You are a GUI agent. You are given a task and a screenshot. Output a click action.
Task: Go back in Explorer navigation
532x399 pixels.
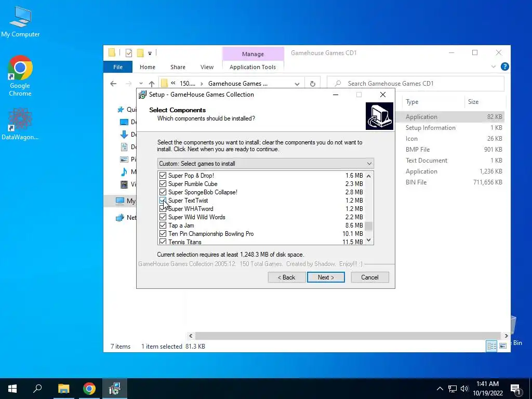tap(113, 84)
